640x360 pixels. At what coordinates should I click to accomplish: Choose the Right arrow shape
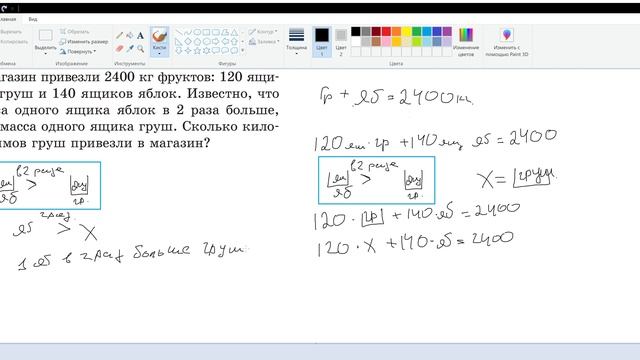pos(216,42)
